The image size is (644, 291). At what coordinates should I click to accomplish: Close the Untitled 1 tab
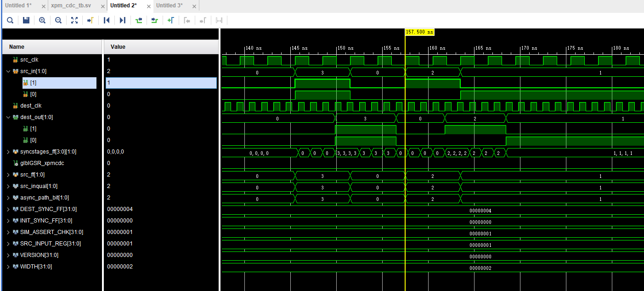coord(43,6)
